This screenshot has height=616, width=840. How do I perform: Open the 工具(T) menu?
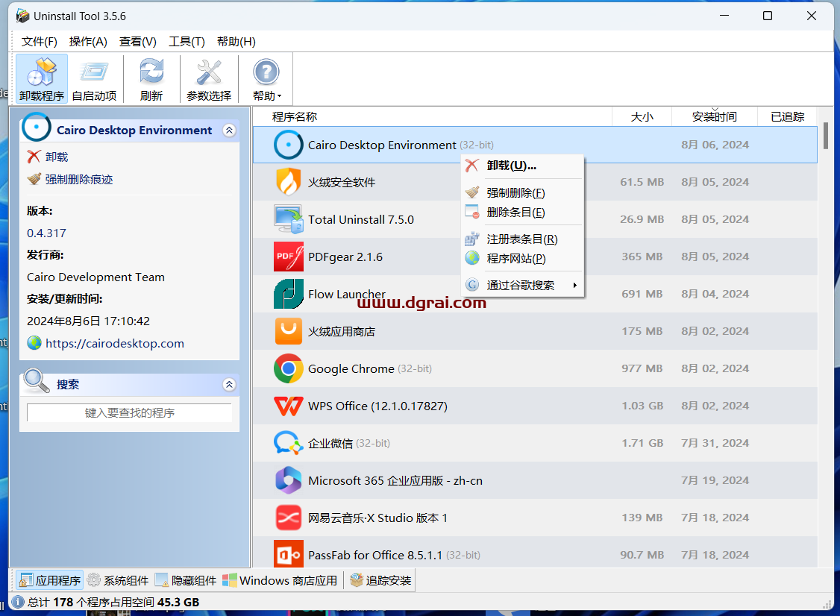187,41
